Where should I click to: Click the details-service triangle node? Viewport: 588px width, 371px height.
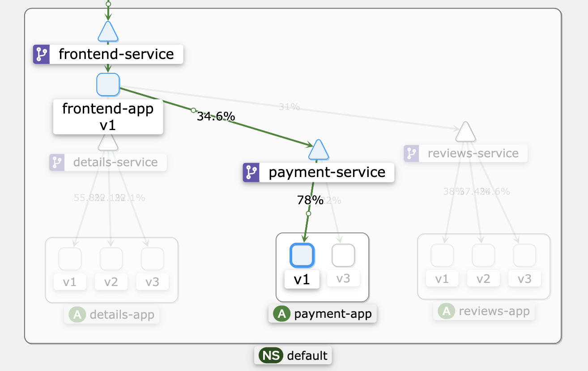click(x=108, y=142)
